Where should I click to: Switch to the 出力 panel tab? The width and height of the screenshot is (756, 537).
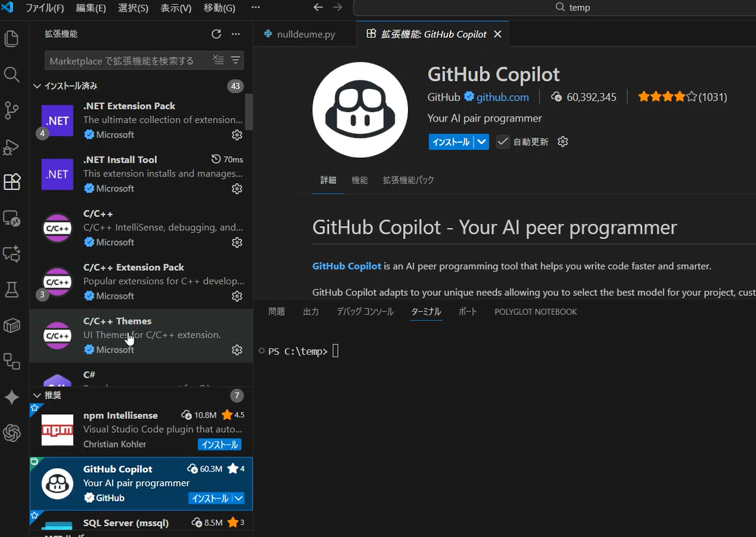pos(311,312)
